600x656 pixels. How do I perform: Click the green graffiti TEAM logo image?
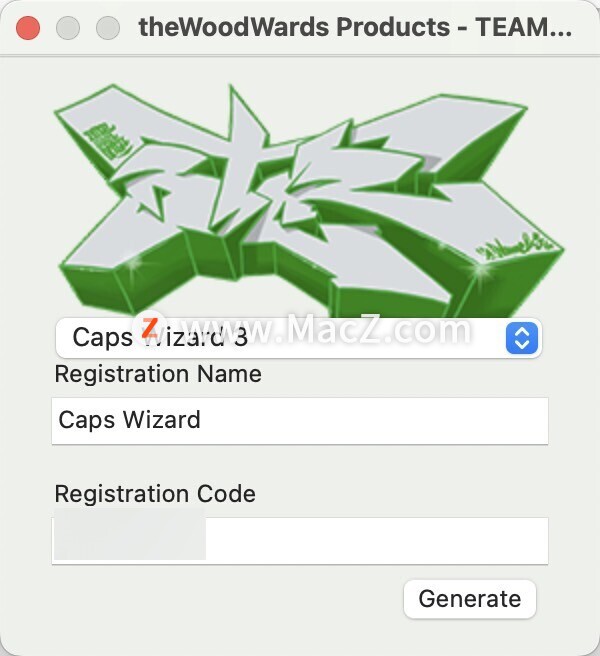coord(309,201)
